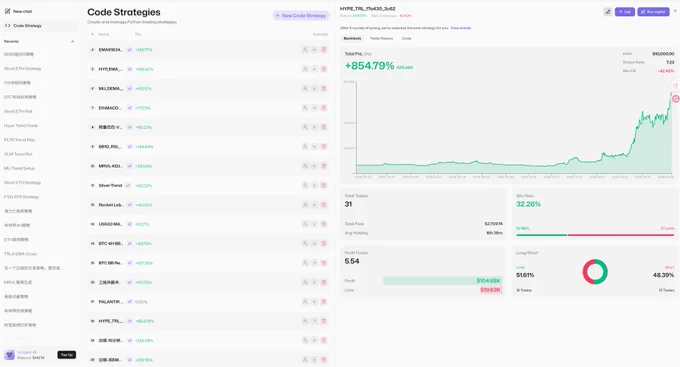680x367 pixels.
Task: Click the New Code Strategy button
Action: [x=301, y=16]
